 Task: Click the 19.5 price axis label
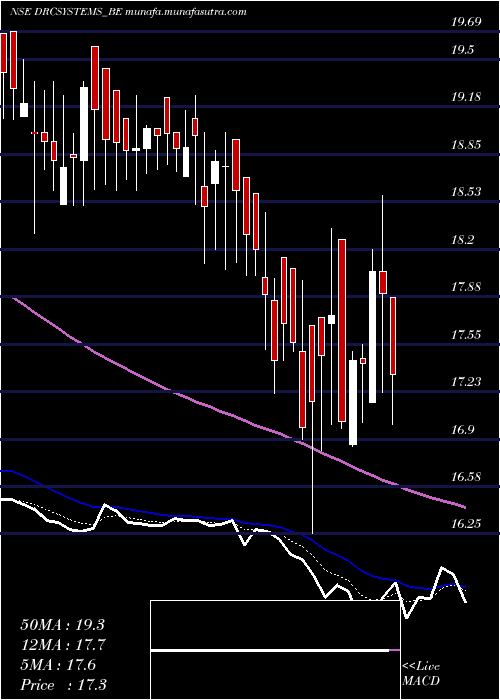pos(463,51)
